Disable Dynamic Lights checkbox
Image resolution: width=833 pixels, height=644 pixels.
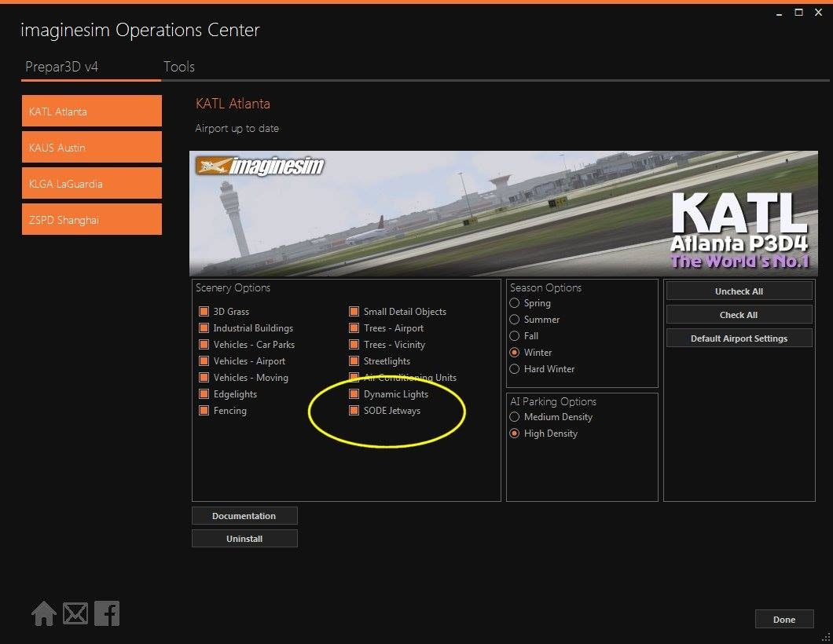[x=354, y=393]
